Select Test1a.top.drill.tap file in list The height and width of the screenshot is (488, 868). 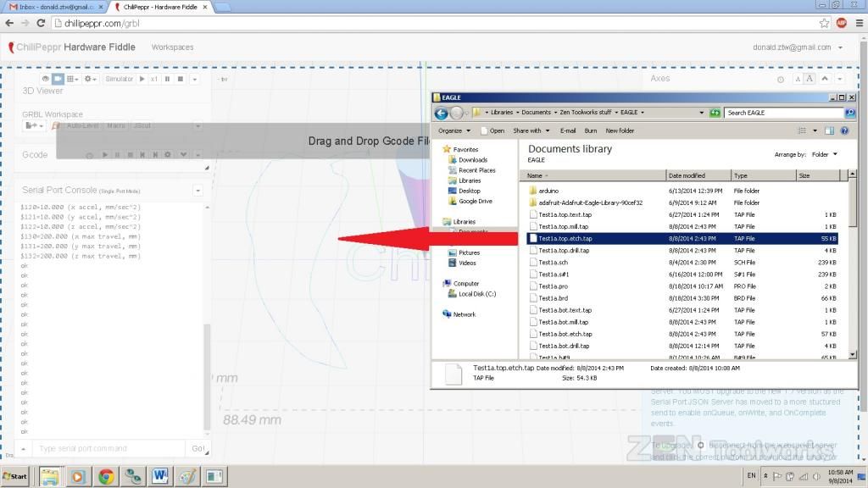coord(565,251)
